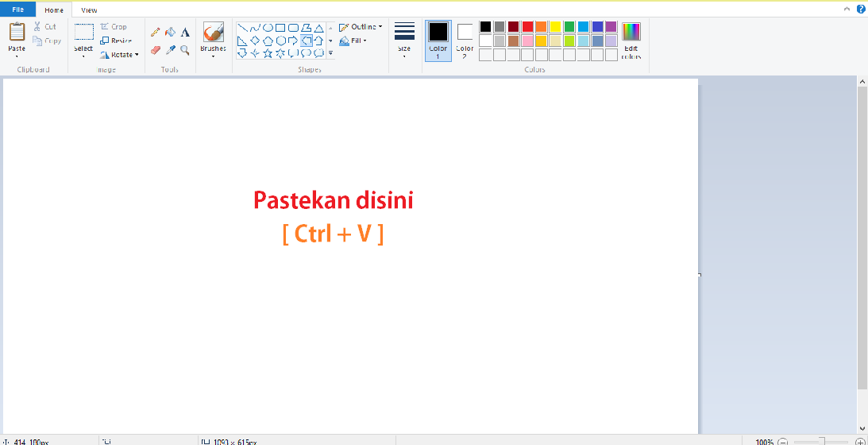Select the Hexagon shape
The height and width of the screenshot is (445, 868).
tap(280, 41)
